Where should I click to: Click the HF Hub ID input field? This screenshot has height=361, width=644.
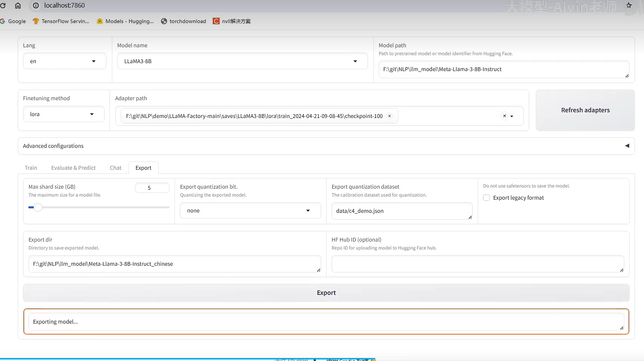point(478,264)
